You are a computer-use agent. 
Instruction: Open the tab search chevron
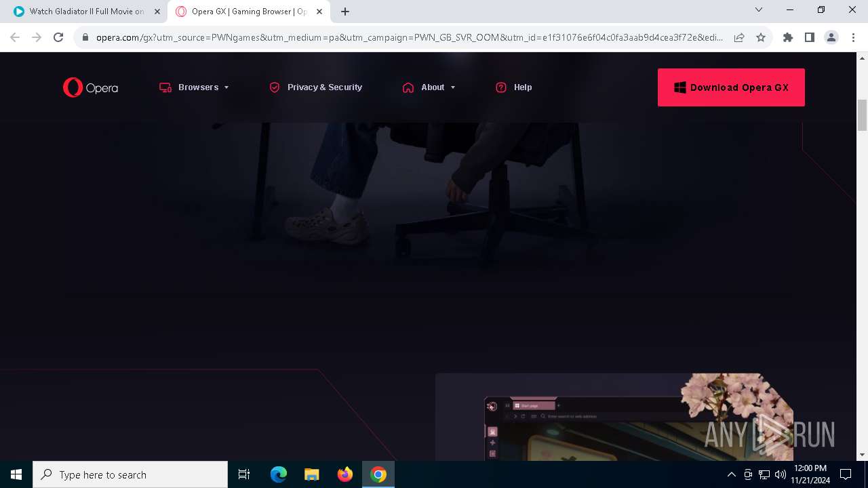point(759,10)
